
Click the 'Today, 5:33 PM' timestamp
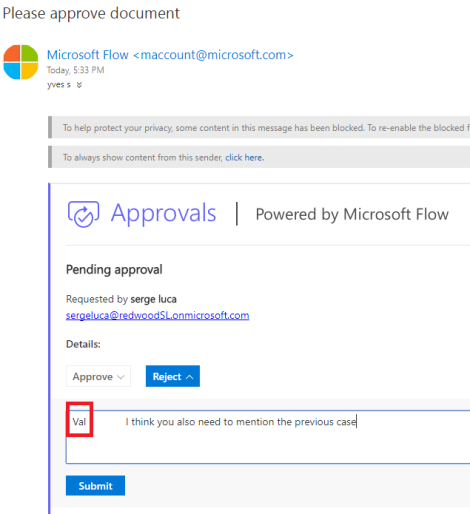pos(75,70)
